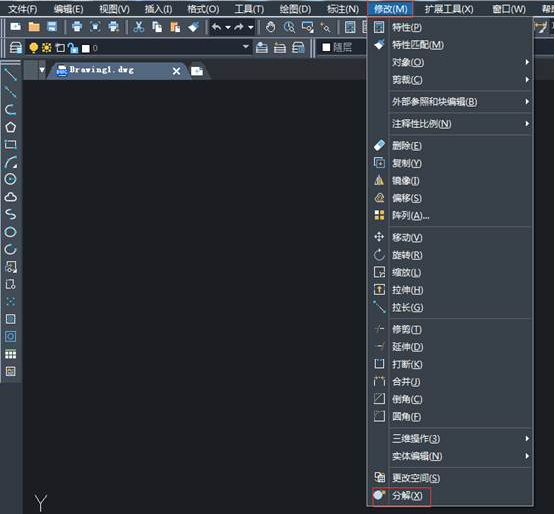Open the 编辑(E) menu
The image size is (555, 514).
pos(68,8)
